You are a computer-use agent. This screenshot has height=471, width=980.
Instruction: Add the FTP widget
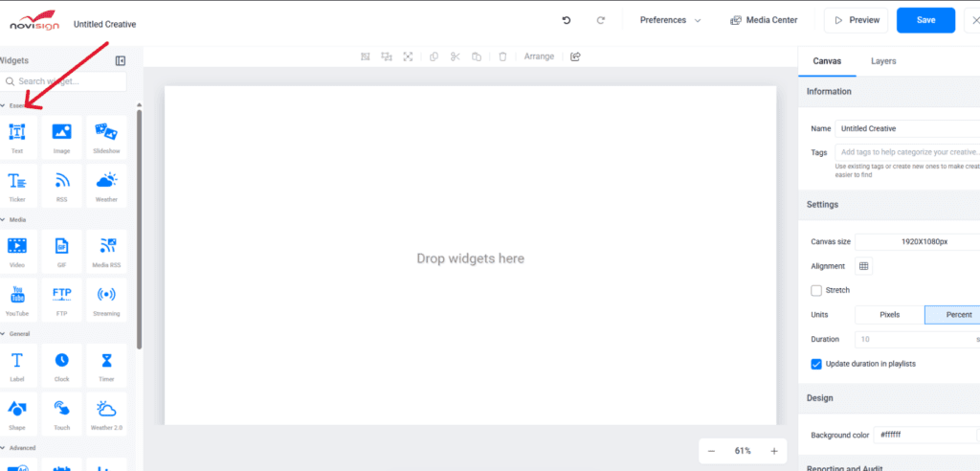click(x=62, y=300)
